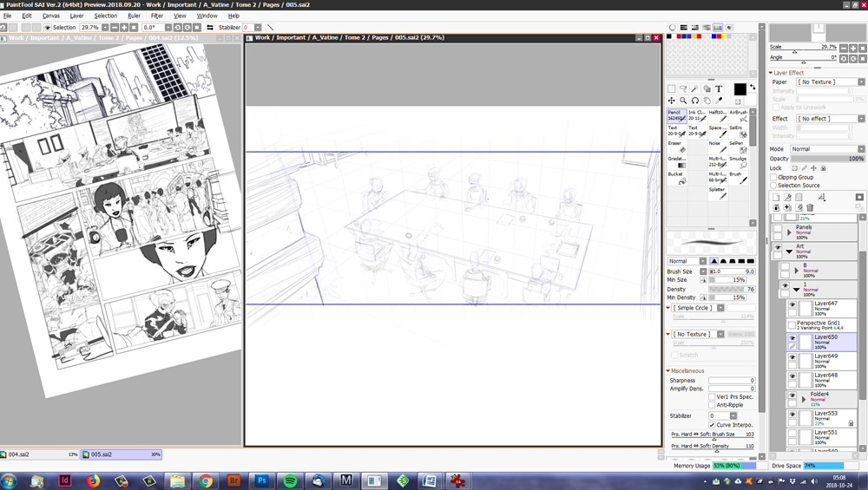Viewport: 868px width, 490px height.
Task: Switch to the 004.sai2 document tab
Action: 39,454
